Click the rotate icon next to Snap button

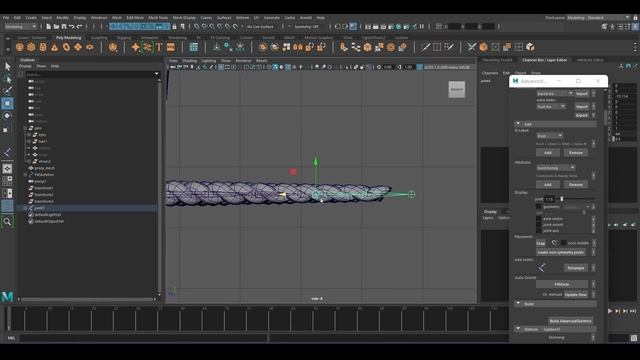[554, 243]
